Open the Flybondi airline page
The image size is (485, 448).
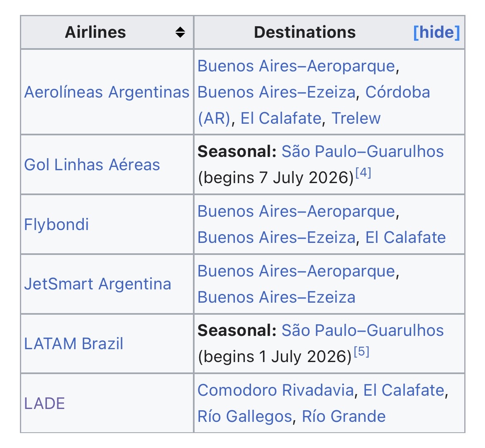tap(56, 225)
